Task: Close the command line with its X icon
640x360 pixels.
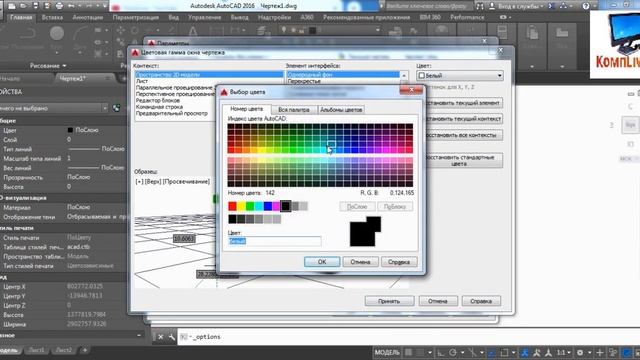Action: [160, 337]
